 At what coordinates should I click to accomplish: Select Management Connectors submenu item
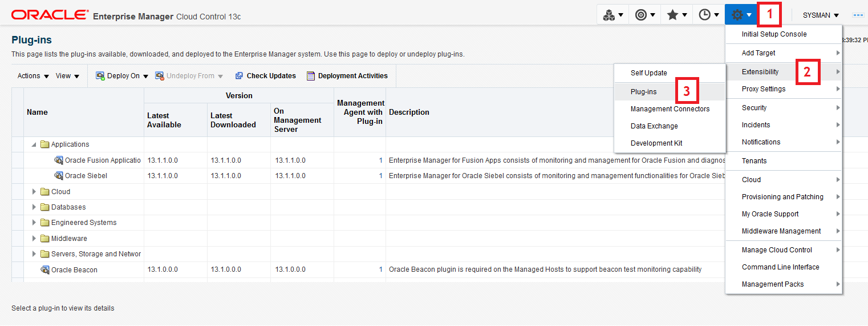pos(670,109)
